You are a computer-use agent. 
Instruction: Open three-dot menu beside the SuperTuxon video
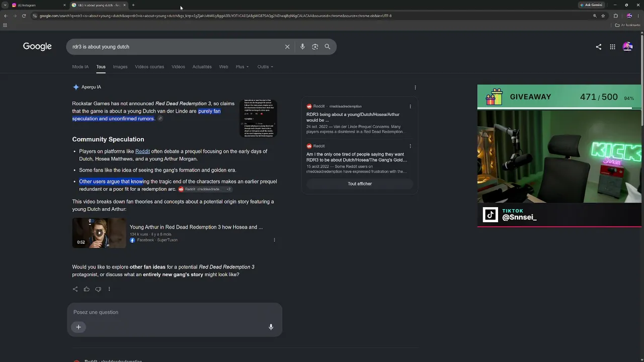click(274, 240)
